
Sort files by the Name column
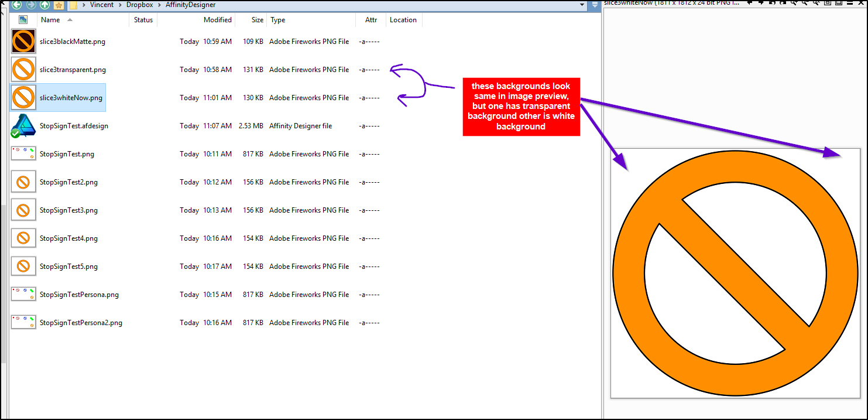pos(50,20)
